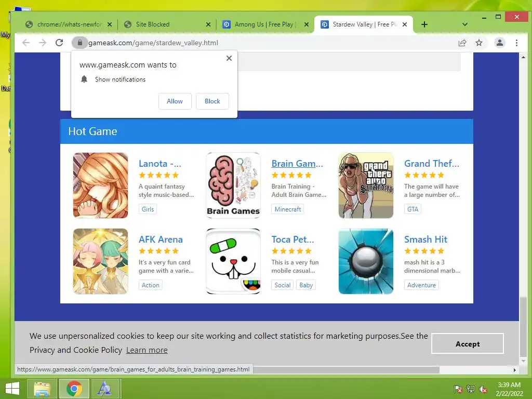Select the Minecraft tag under Brain Games
The width and height of the screenshot is (532, 399).
pos(287,209)
